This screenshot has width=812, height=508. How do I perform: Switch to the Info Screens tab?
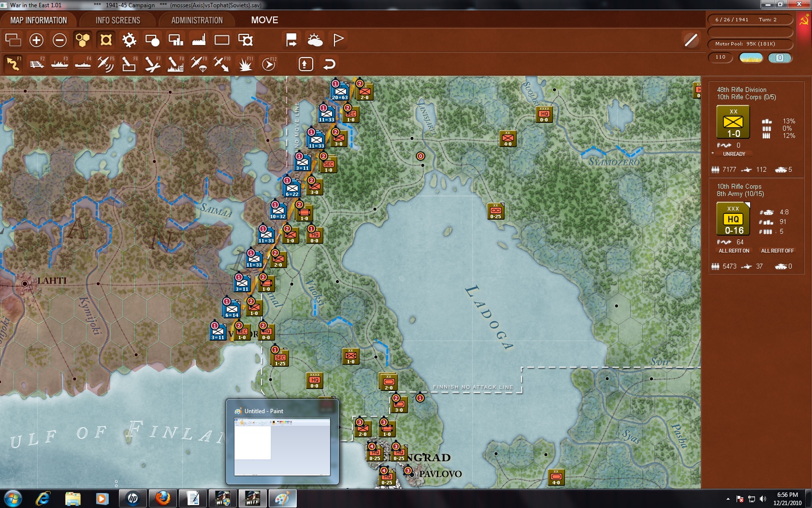coord(117,20)
